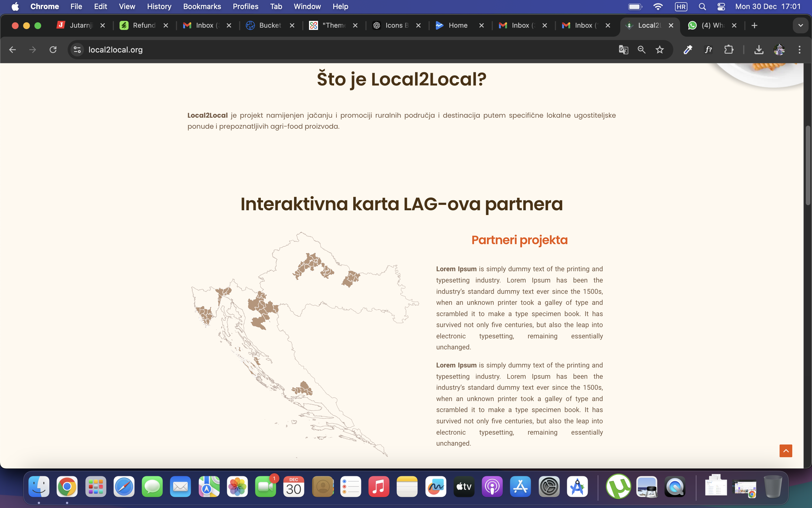Screen dimensions: 812x508
Task: Open the History menu
Action: tap(159, 6)
